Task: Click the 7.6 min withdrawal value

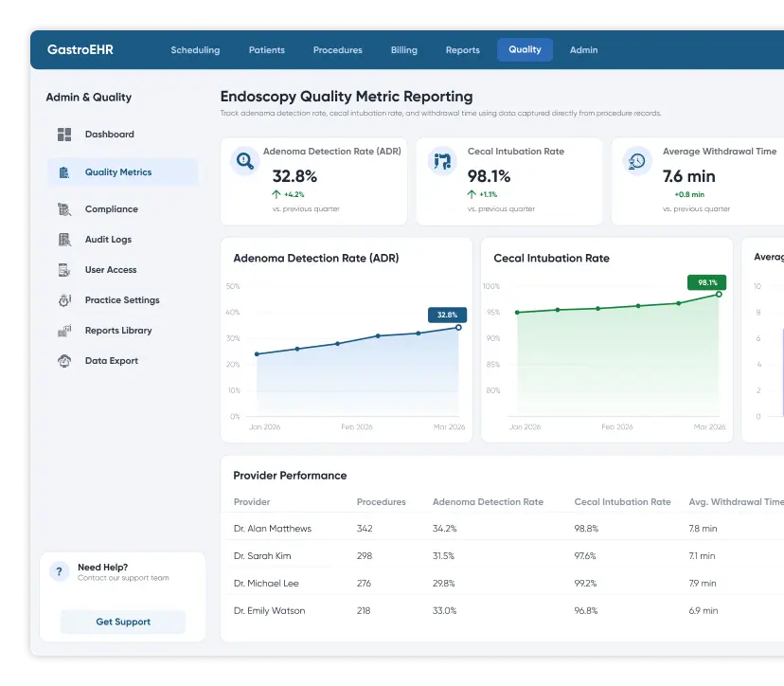Action: (x=689, y=176)
